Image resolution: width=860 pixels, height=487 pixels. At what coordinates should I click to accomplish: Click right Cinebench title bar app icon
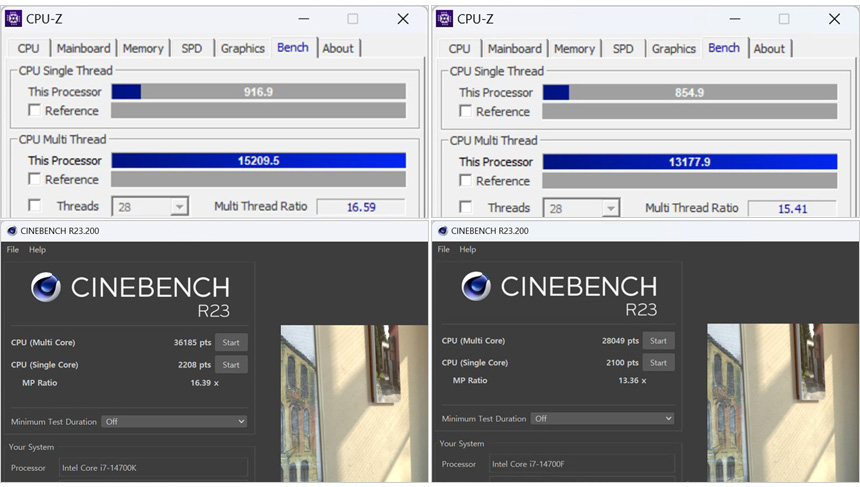point(443,231)
